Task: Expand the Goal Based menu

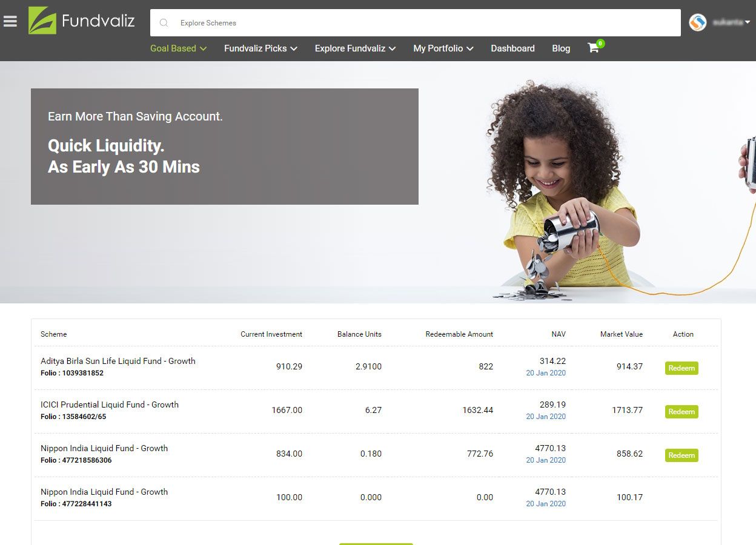Action: tap(179, 48)
